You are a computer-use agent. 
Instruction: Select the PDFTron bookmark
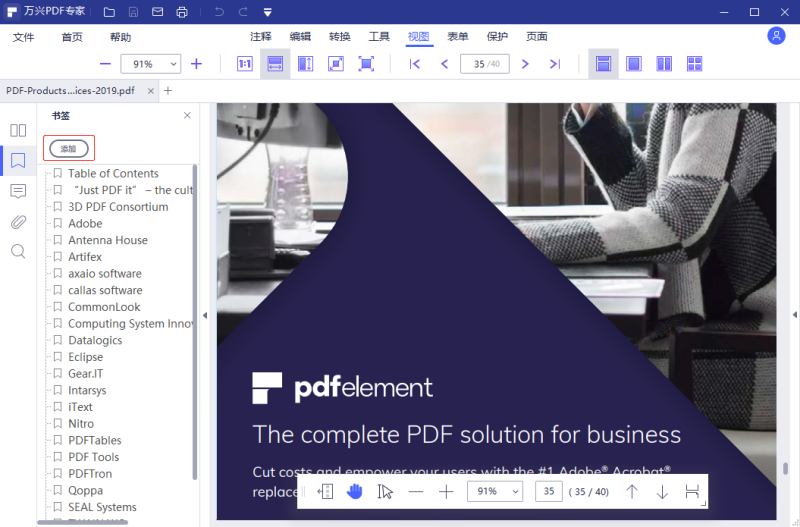click(x=90, y=474)
